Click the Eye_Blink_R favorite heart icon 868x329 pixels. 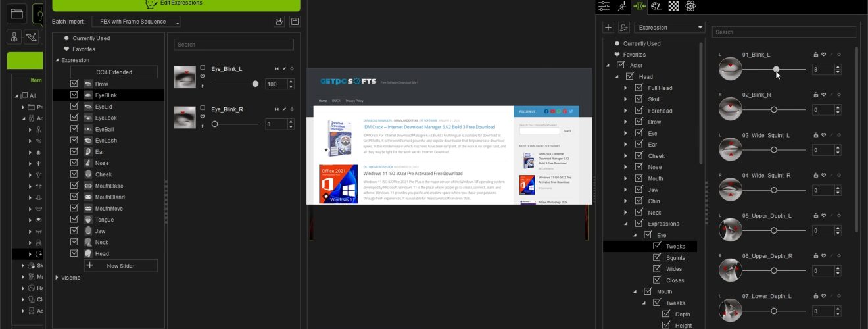tap(203, 116)
